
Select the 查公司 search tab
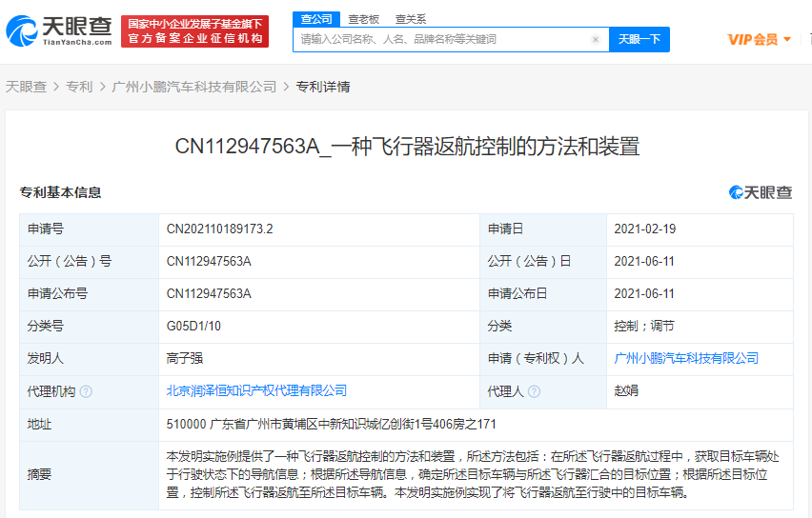coord(316,19)
